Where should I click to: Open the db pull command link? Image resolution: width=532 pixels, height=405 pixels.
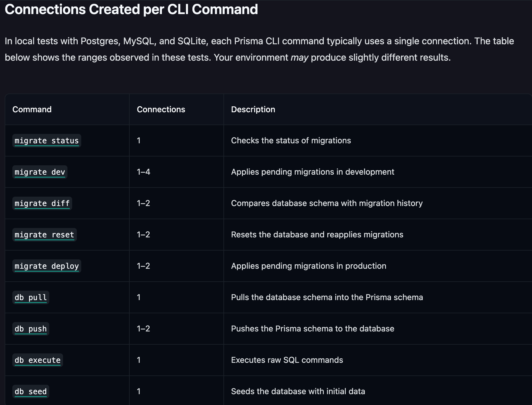[x=31, y=297]
